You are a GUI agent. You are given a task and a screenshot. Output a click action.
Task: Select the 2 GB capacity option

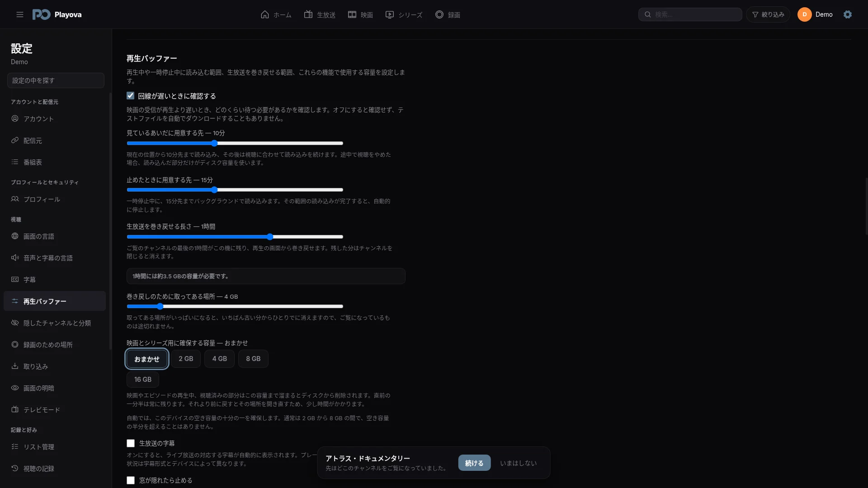pos(186,359)
